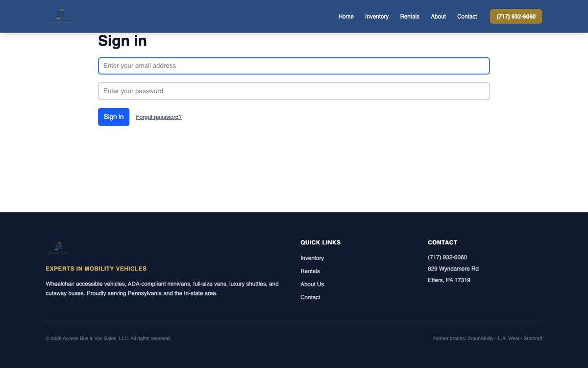Go to Inventory in the top navigation
The height and width of the screenshot is (368, 588).
pos(377,16)
